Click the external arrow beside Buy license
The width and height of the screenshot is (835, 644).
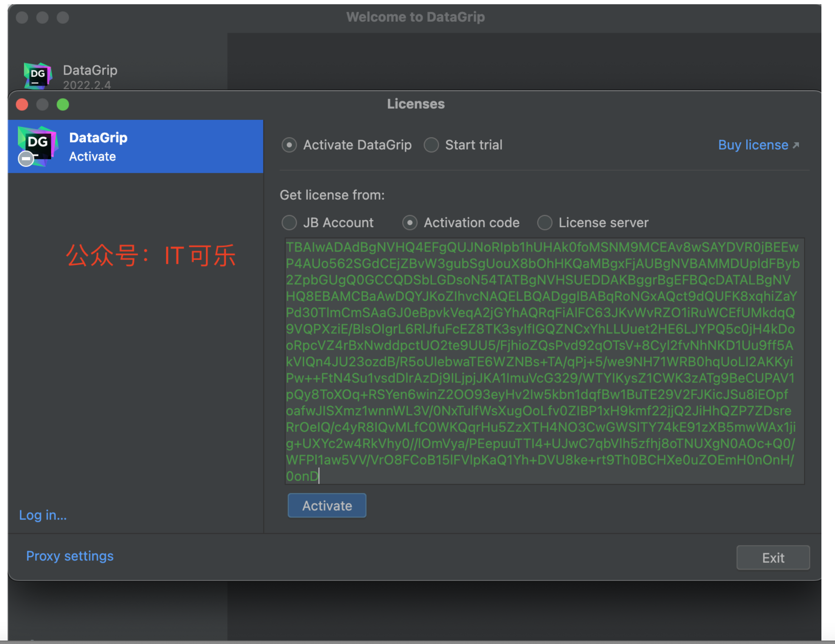click(x=796, y=145)
